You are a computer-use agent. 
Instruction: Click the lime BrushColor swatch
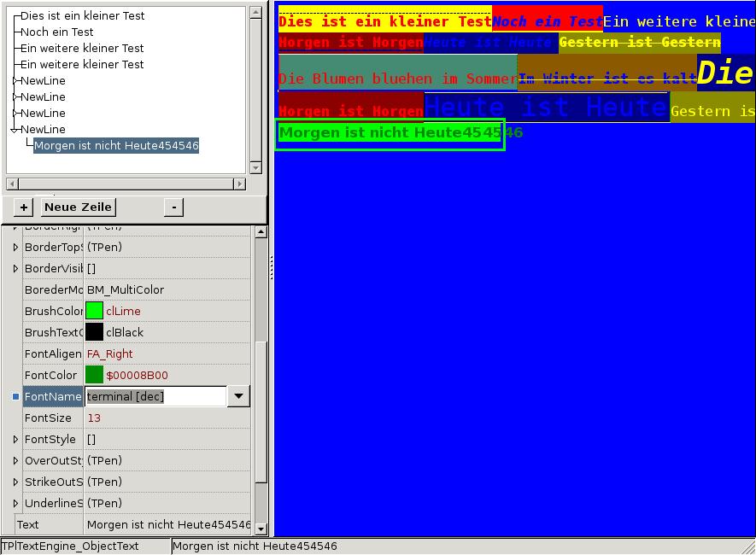(x=94, y=311)
